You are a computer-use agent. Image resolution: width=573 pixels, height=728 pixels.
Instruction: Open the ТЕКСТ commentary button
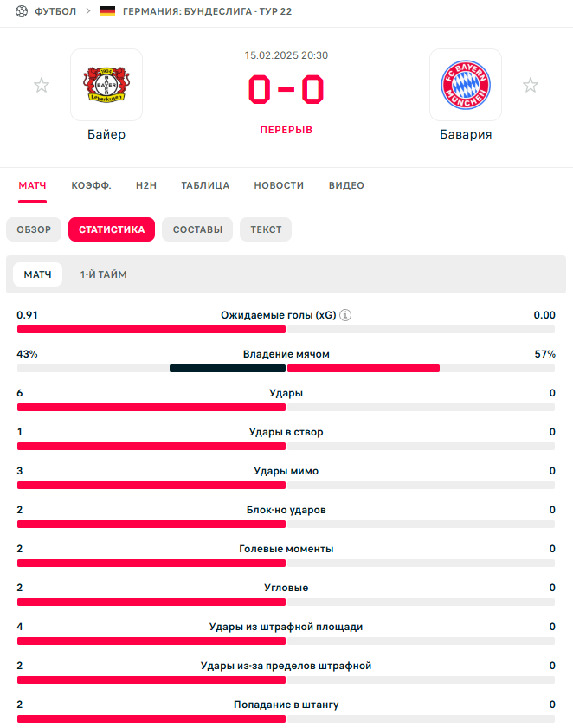266,229
